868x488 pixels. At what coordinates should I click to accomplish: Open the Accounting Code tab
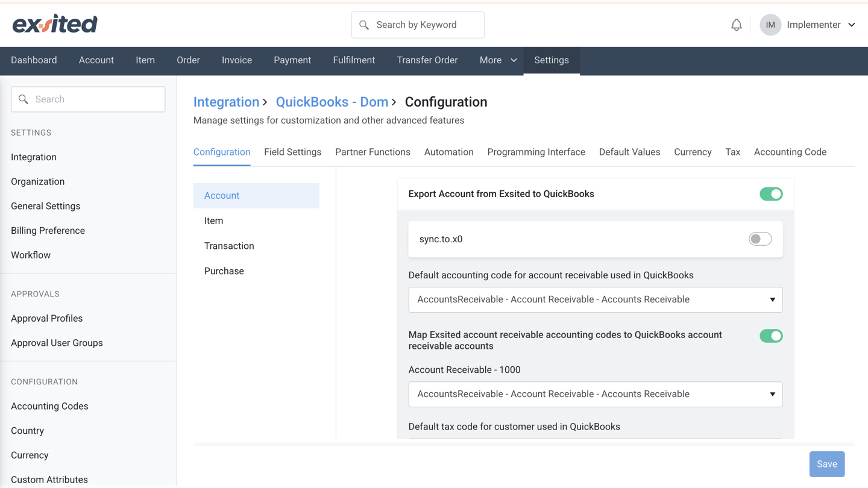tap(790, 152)
